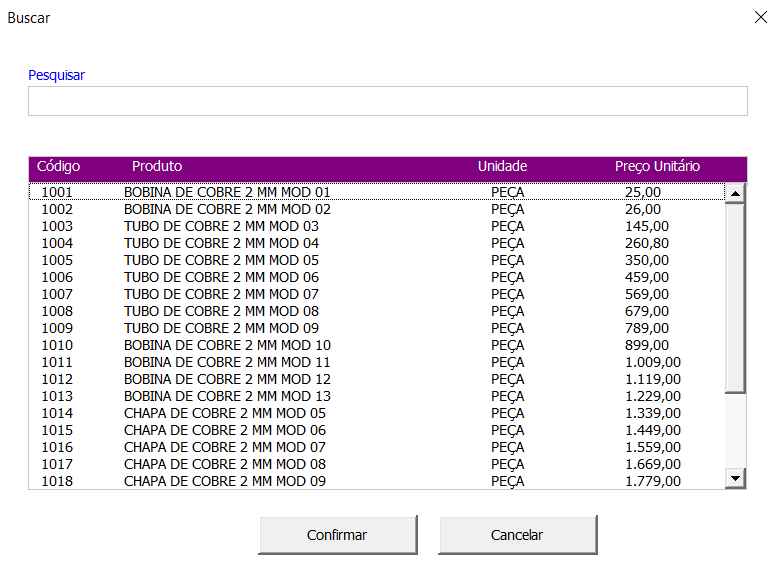Close the Buscar dialog window
The width and height of the screenshot is (782, 588).
(759, 17)
